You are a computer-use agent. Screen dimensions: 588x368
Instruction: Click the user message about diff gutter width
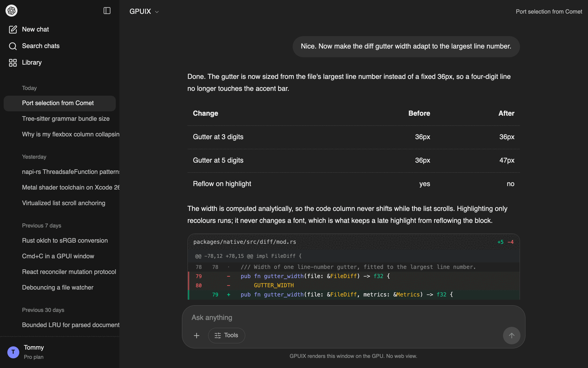coord(406,46)
